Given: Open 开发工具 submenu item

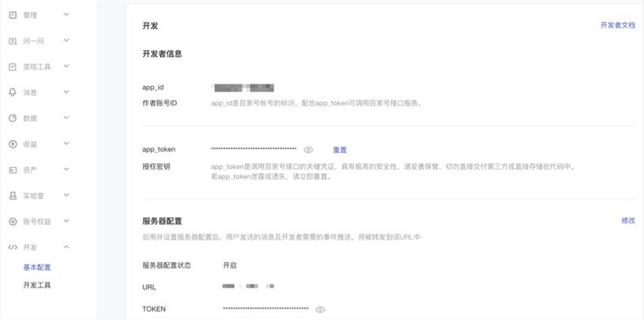Looking at the screenshot, I should tap(37, 285).
